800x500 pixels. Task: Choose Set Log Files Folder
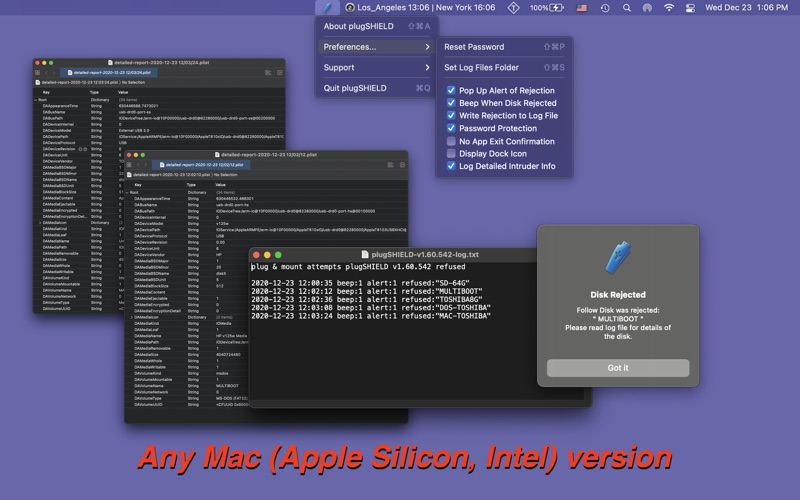(x=504, y=67)
